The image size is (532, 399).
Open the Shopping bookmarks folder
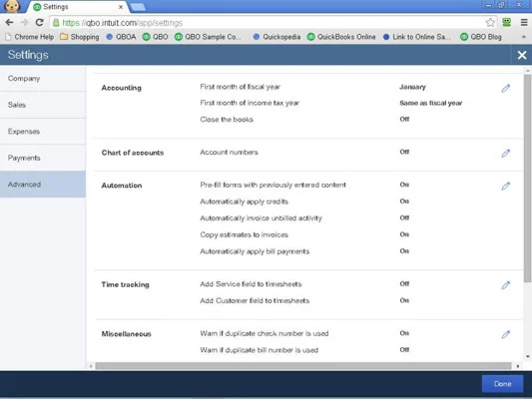80,37
